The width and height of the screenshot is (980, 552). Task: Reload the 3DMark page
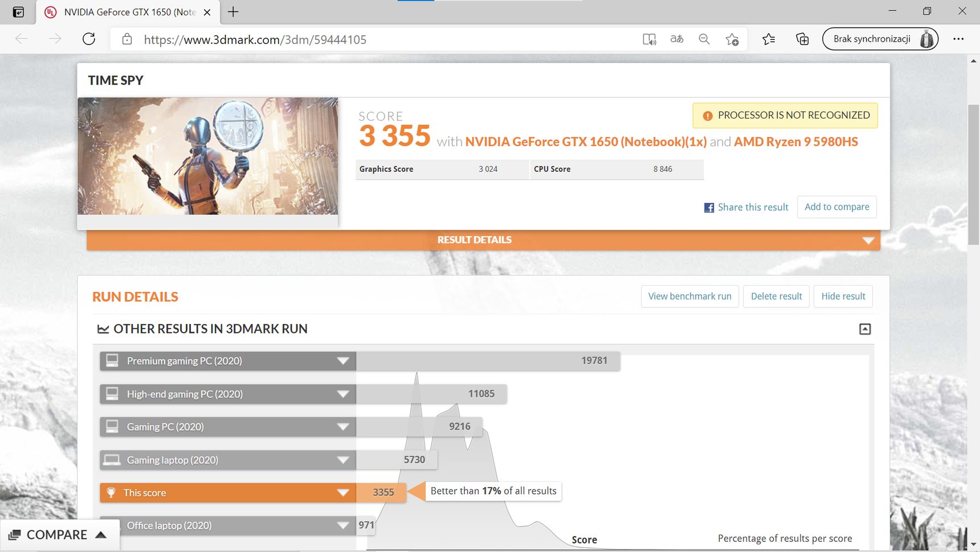tap(89, 39)
